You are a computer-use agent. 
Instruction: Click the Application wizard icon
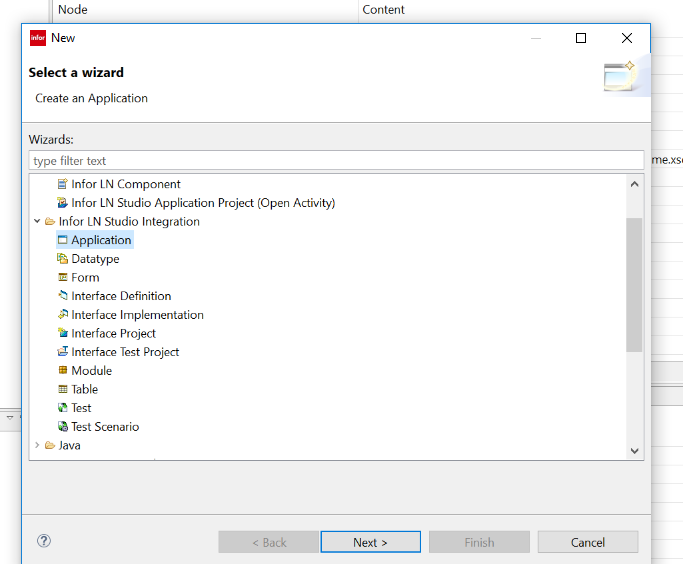click(63, 240)
